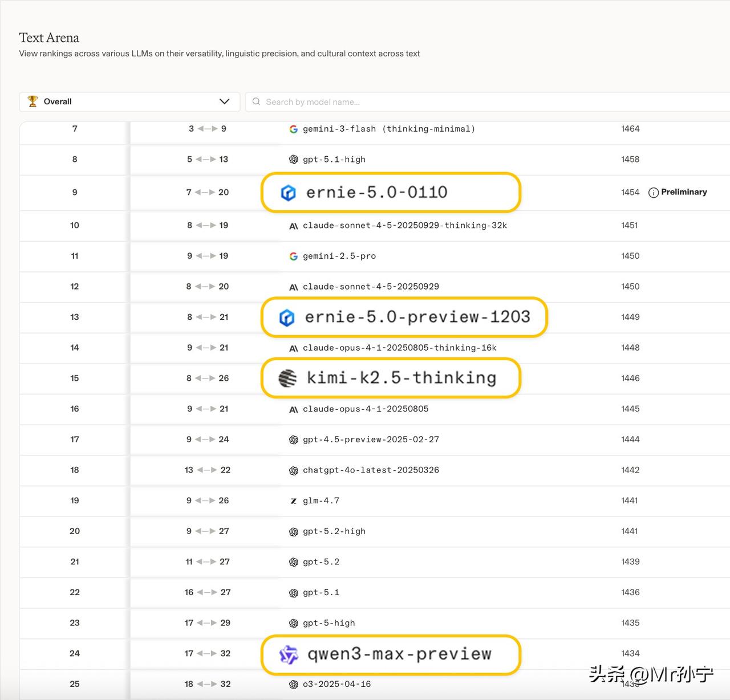Click the rank spread 13 to 22
Viewport: 730px width, 700px height.
(x=208, y=470)
